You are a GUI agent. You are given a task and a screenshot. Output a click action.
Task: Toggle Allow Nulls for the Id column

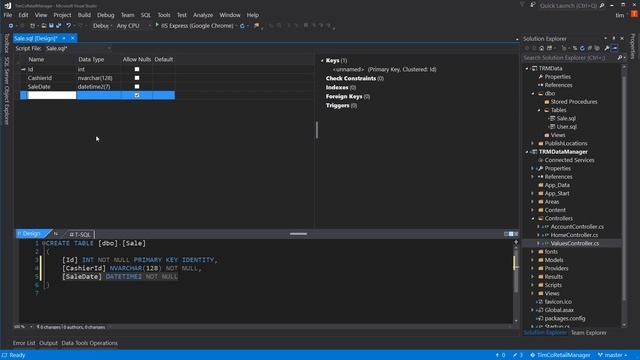click(137, 69)
